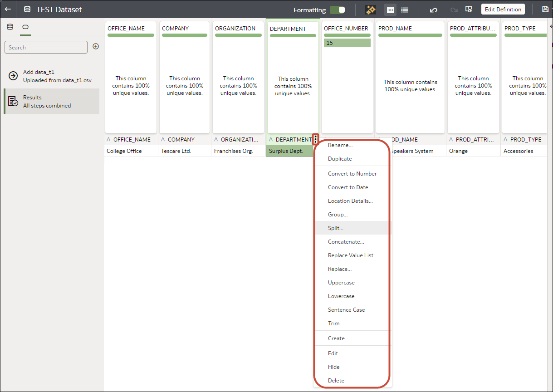This screenshot has width=553, height=392.
Task: Save the TEST Dataset with the save icon
Action: (546, 9)
